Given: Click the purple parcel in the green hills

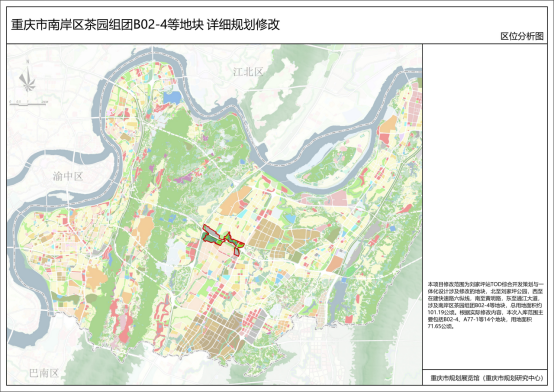Looking at the screenshot, I should [x=184, y=176].
